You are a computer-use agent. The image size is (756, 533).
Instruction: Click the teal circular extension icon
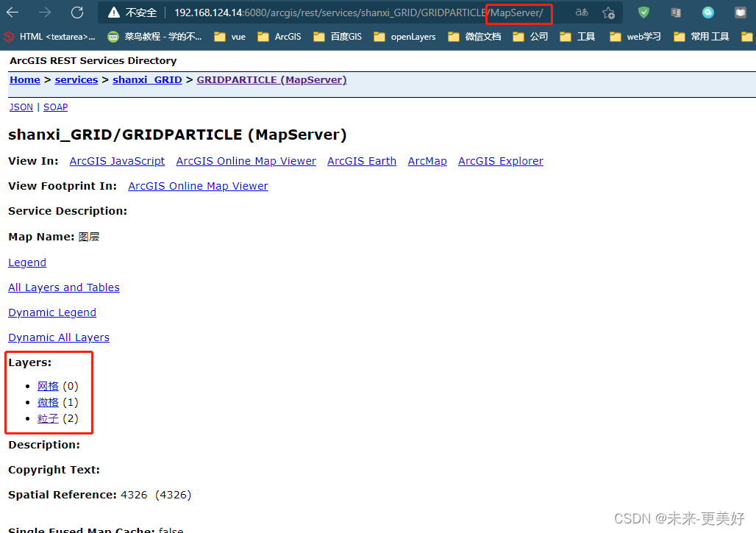(x=707, y=12)
